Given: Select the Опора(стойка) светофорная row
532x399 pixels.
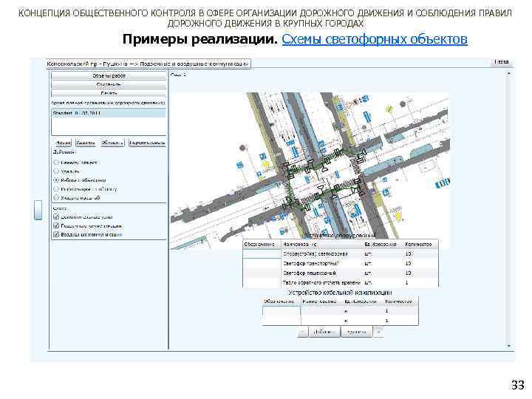Looking at the screenshot, I should [341, 253].
